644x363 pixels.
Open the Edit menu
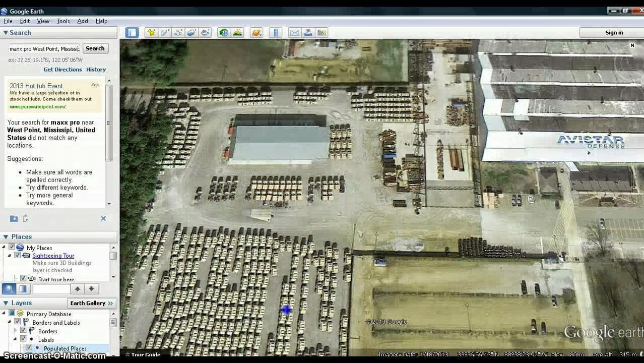tap(25, 21)
